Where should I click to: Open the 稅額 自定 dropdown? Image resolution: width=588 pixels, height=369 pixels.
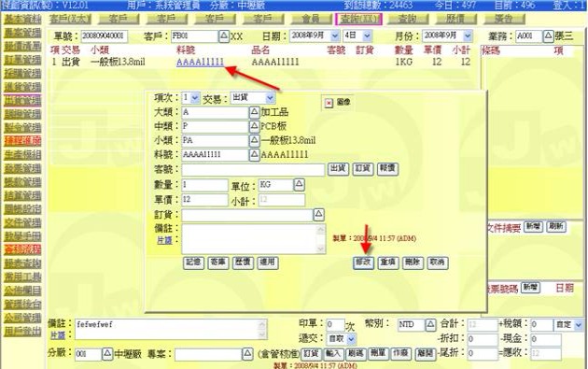[x=579, y=325]
